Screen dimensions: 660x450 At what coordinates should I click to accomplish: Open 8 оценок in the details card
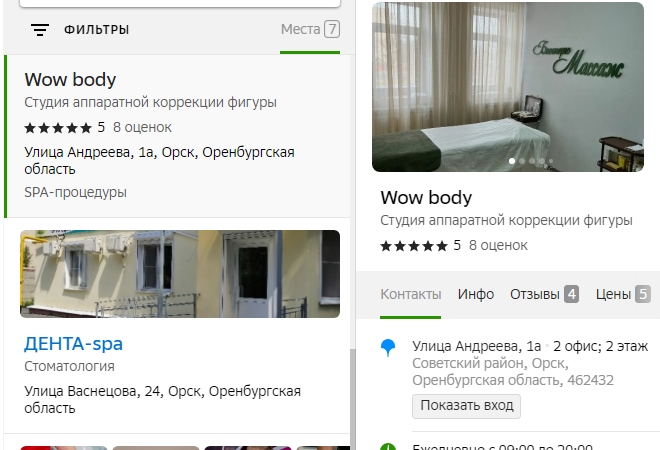coord(498,245)
